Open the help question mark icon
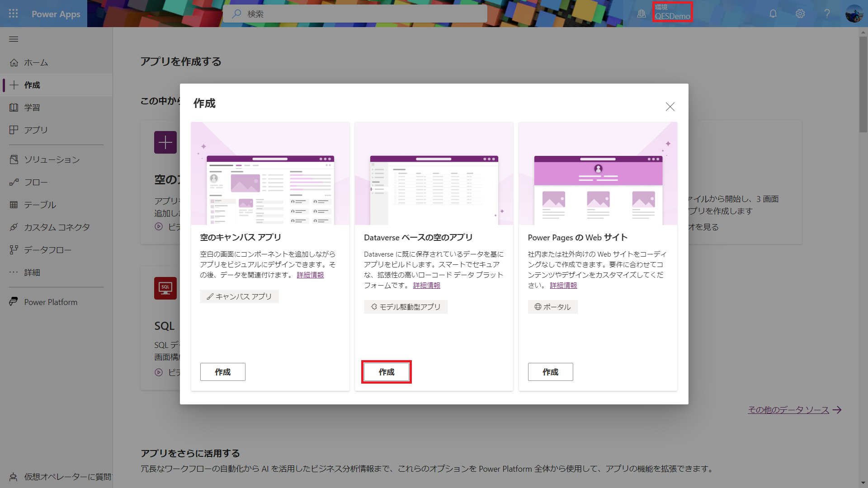Image resolution: width=868 pixels, height=488 pixels. [827, 14]
